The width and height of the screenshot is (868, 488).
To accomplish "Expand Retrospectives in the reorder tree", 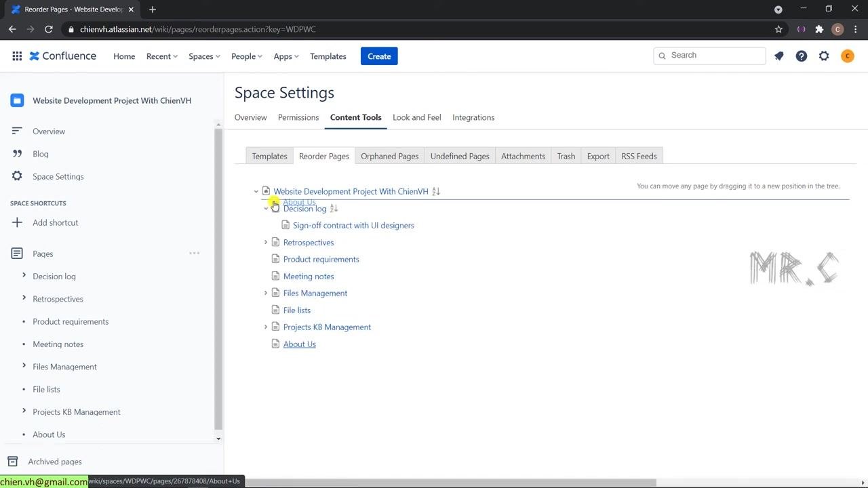I will coord(266,242).
